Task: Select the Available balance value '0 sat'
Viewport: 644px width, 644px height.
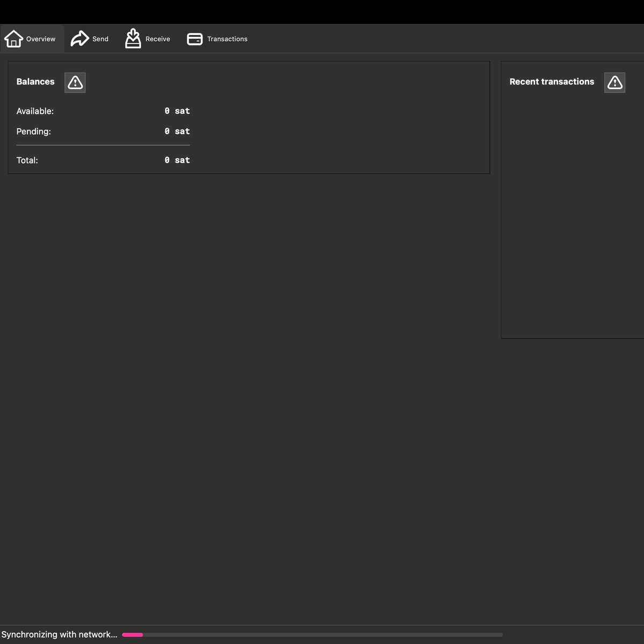Action: 177,111
